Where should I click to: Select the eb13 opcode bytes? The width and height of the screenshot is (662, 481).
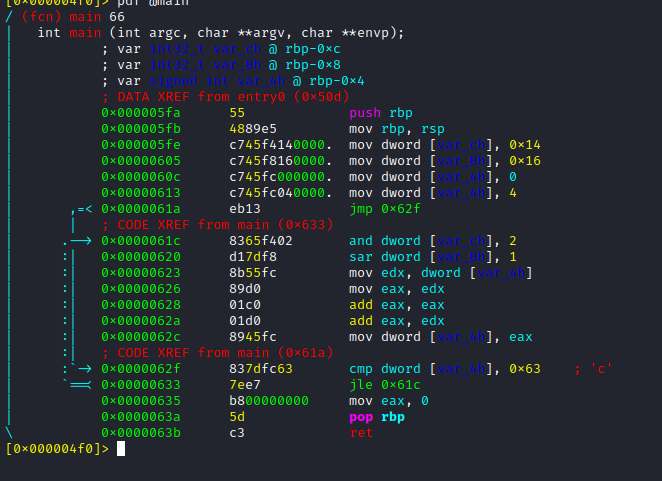[x=245, y=209]
